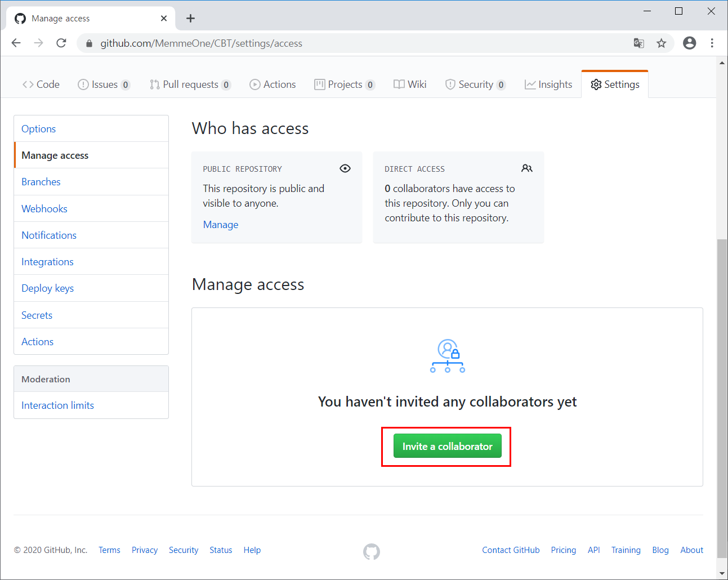Screen dimensions: 728x580
Task: Open the Pull requests tab
Action: pos(190,84)
